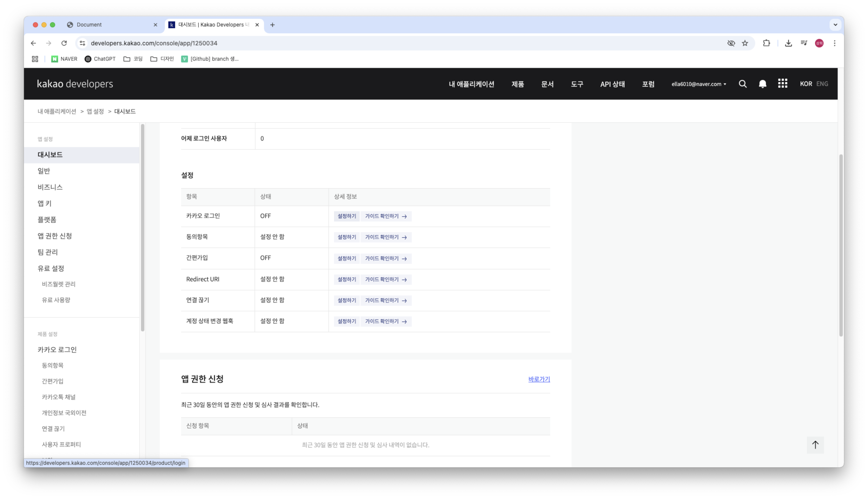Open a new browser tab

[x=273, y=25]
